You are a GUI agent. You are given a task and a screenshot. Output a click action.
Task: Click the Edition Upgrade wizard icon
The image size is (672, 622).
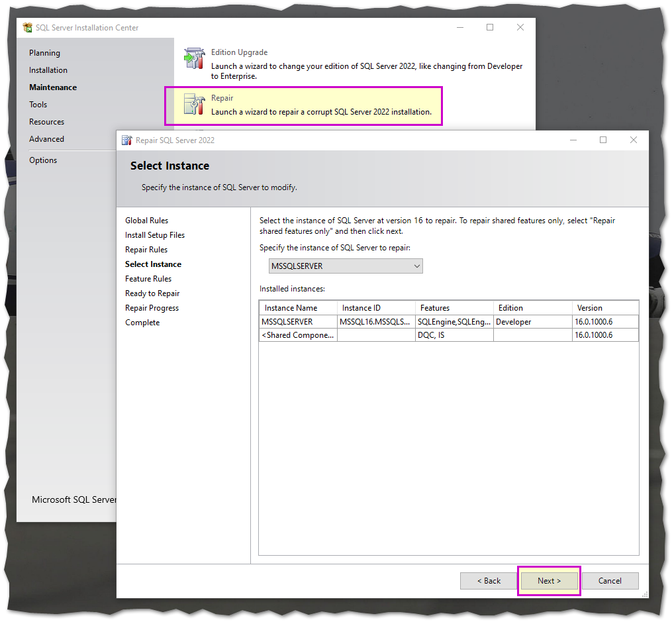pyautogui.click(x=194, y=58)
